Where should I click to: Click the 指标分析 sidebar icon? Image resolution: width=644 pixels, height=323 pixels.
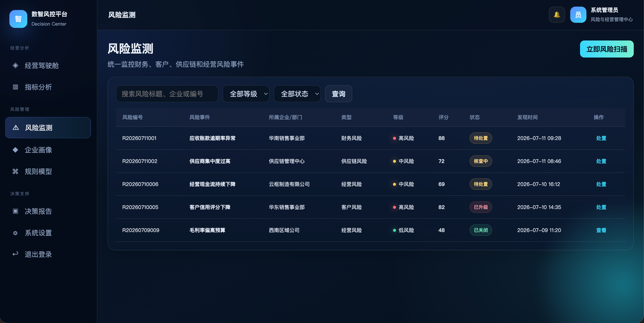point(15,87)
